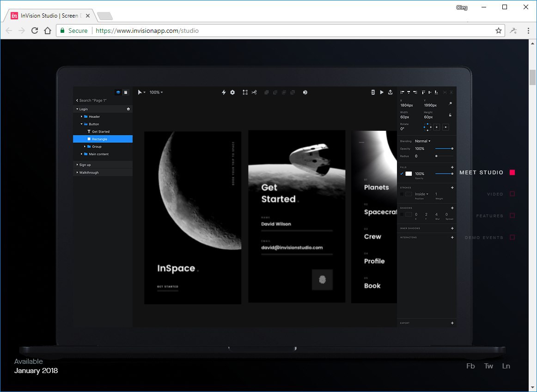Click the half-circle mask icon in toolbar
The height and width of the screenshot is (392, 537).
point(305,92)
